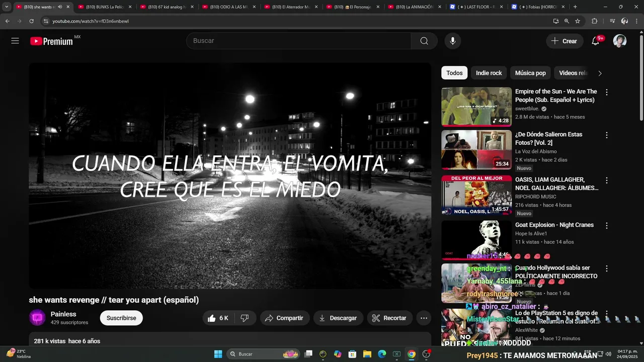Click the video player frame

click(230, 175)
